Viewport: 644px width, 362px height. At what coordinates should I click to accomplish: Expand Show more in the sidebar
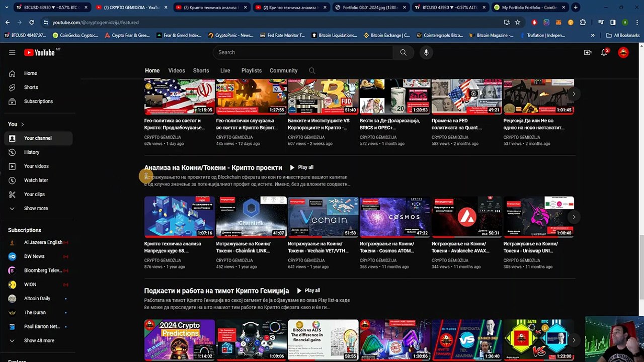tap(38, 209)
